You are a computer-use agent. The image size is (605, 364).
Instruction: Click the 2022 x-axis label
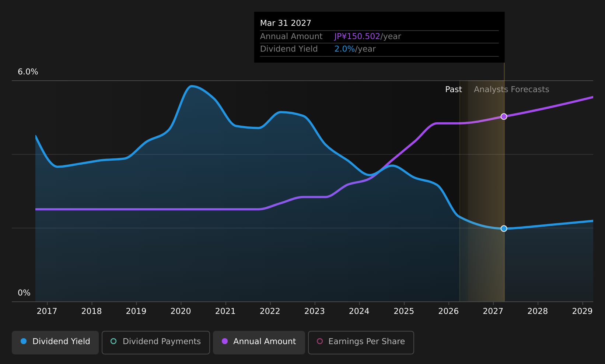pos(270,311)
